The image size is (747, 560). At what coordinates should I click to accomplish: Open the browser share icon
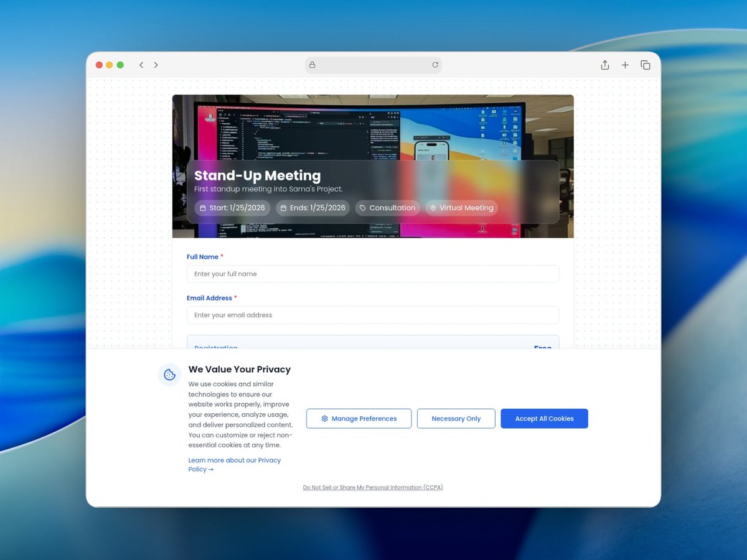pyautogui.click(x=604, y=65)
